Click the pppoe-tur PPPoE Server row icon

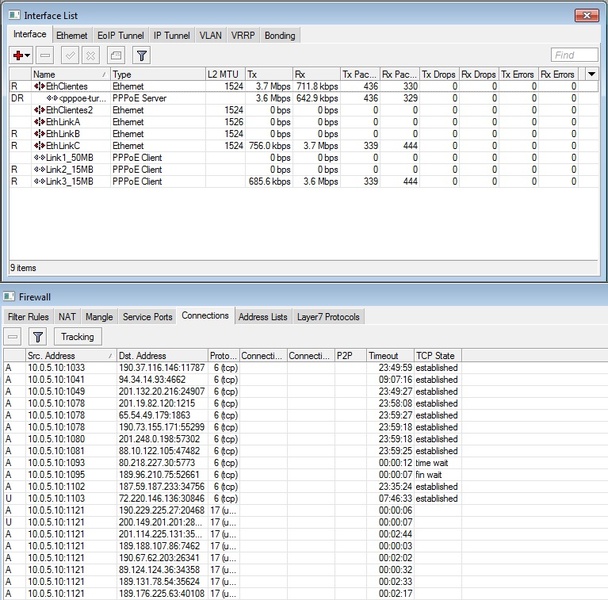coord(52,98)
